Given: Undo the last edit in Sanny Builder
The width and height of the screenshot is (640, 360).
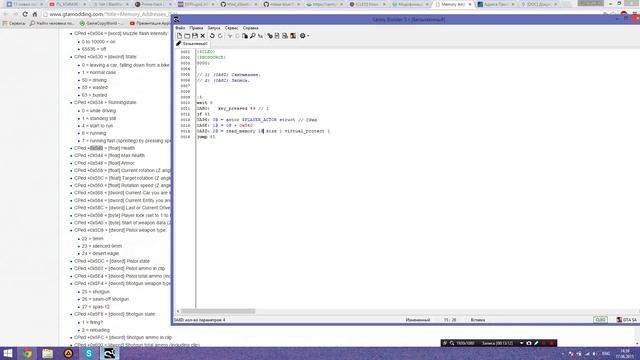Looking at the screenshot, I should 212,36.
